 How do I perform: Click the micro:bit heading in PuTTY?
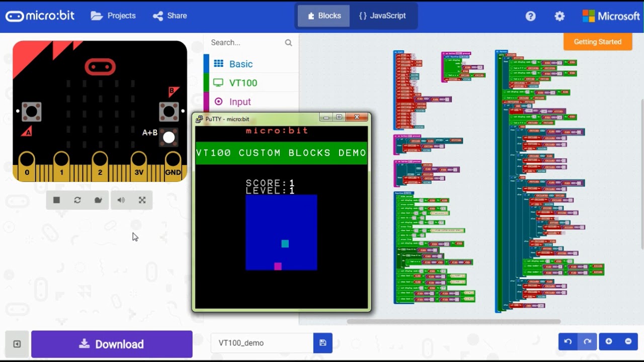point(277,131)
